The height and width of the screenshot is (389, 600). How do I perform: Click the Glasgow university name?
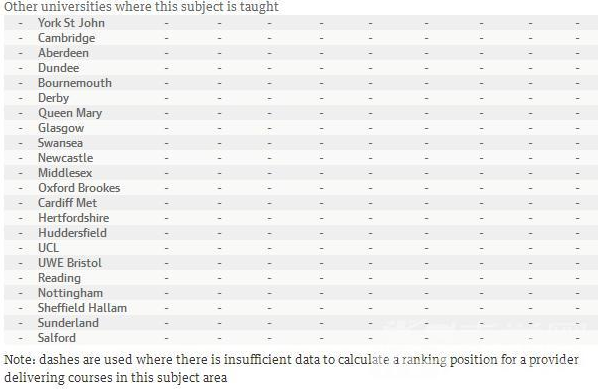61,128
